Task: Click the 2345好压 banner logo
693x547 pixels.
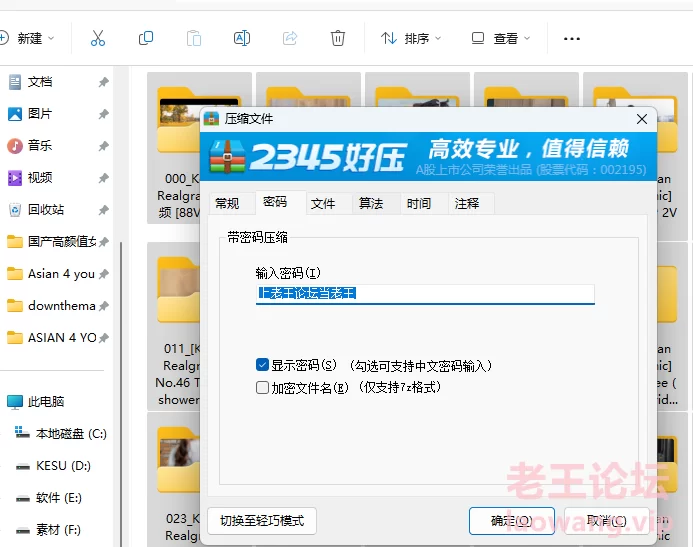Action: [x=306, y=156]
